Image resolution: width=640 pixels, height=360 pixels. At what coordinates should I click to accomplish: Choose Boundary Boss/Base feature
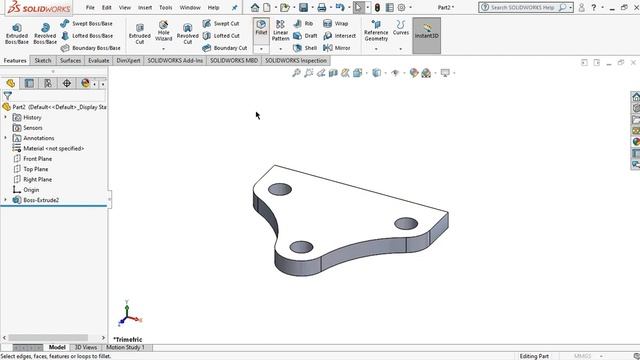click(x=90, y=48)
